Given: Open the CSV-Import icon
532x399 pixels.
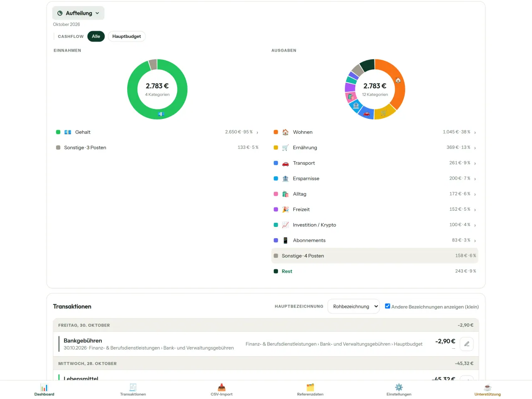Looking at the screenshot, I should (222, 387).
